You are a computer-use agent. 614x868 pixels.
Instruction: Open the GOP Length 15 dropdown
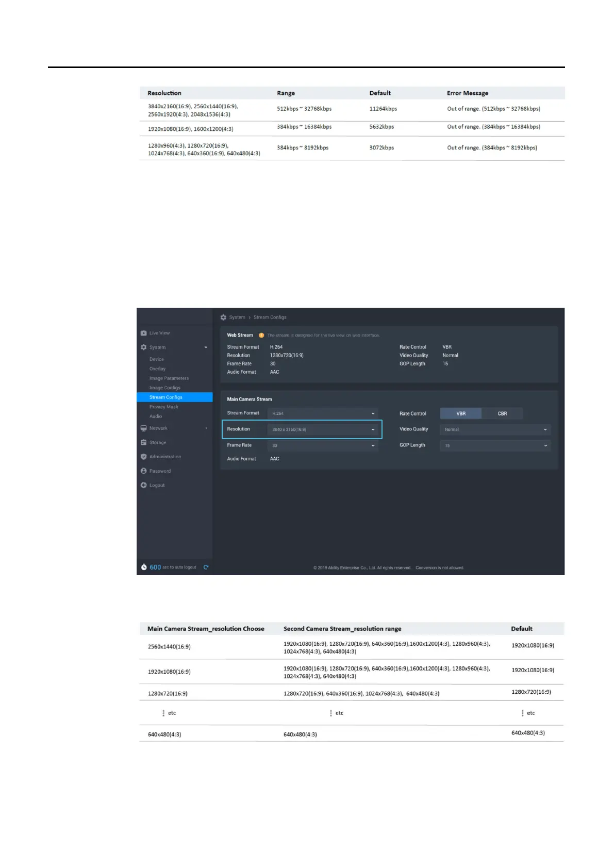click(495, 445)
